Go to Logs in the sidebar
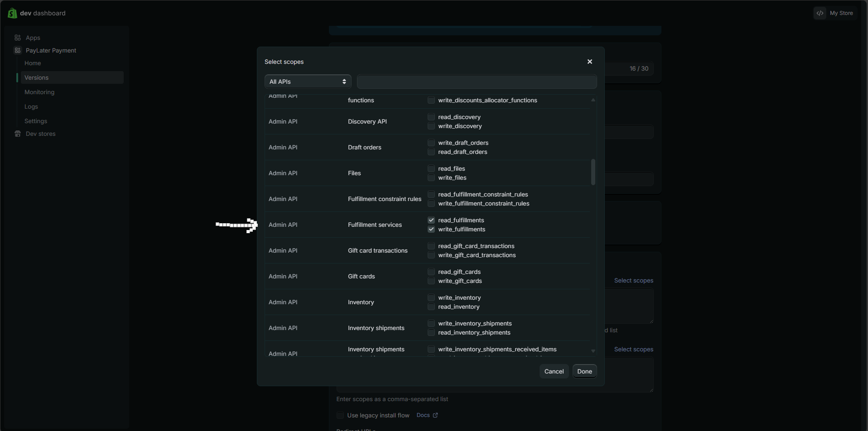 31,106
